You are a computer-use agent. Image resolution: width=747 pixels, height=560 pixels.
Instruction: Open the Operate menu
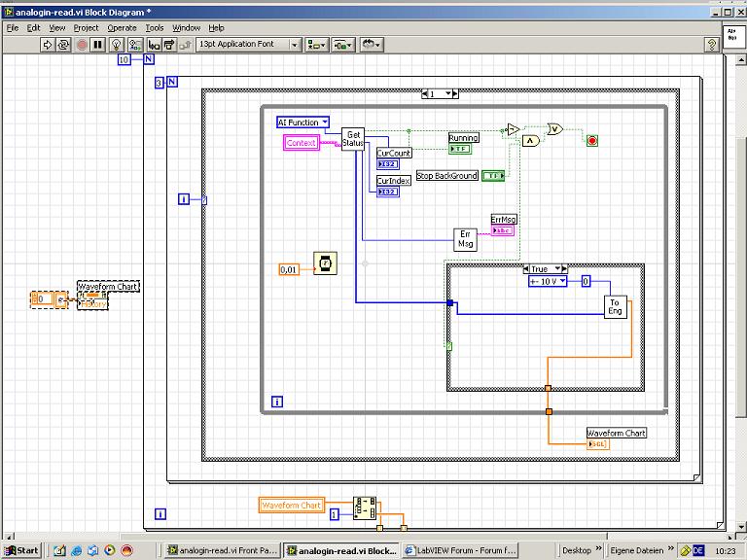pyautogui.click(x=122, y=28)
